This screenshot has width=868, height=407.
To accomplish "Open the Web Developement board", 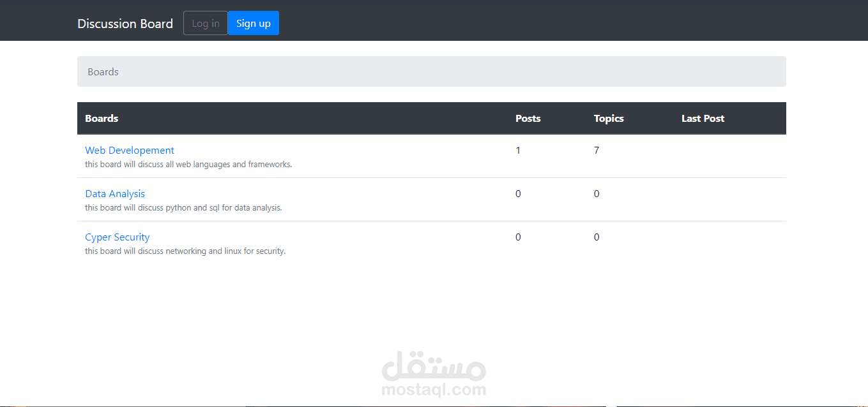I will (x=130, y=151).
